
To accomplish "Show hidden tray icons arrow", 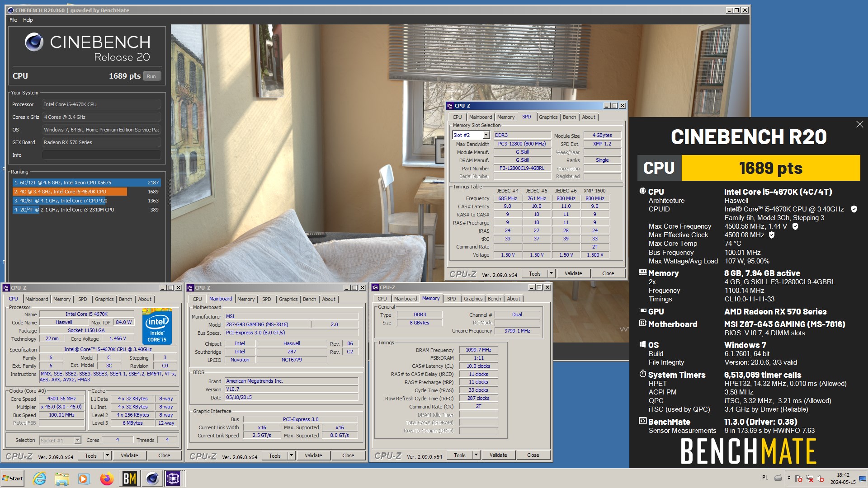I will tap(789, 478).
